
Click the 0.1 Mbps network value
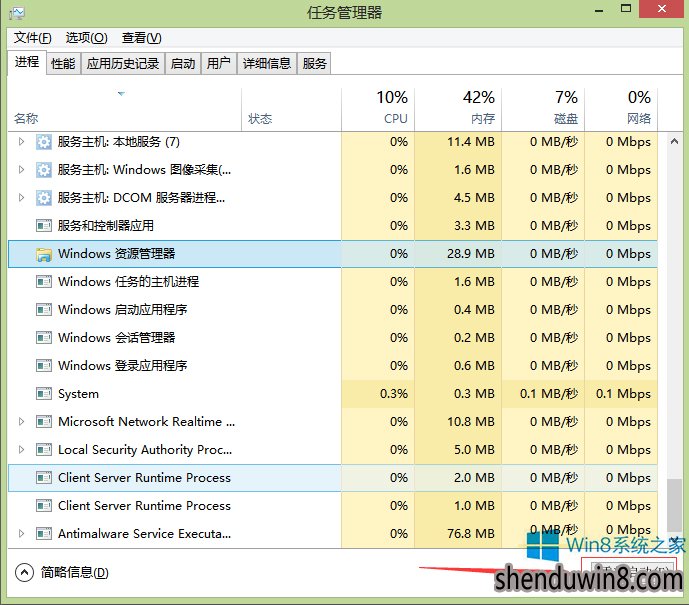tap(623, 394)
